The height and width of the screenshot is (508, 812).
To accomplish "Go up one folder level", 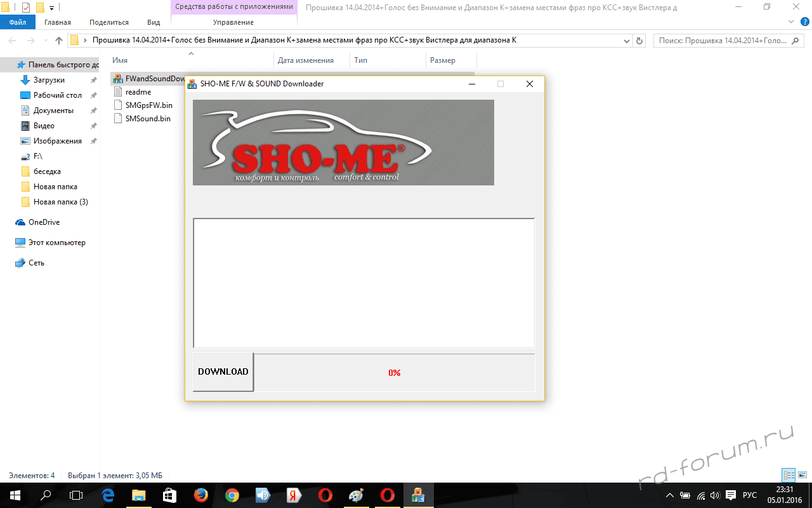I will (x=59, y=41).
